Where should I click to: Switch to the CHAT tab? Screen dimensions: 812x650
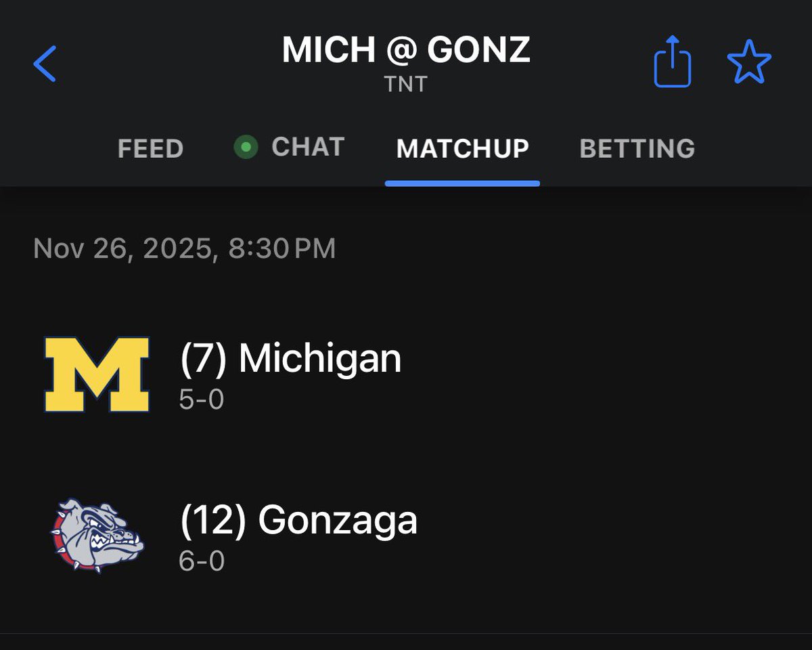click(308, 147)
